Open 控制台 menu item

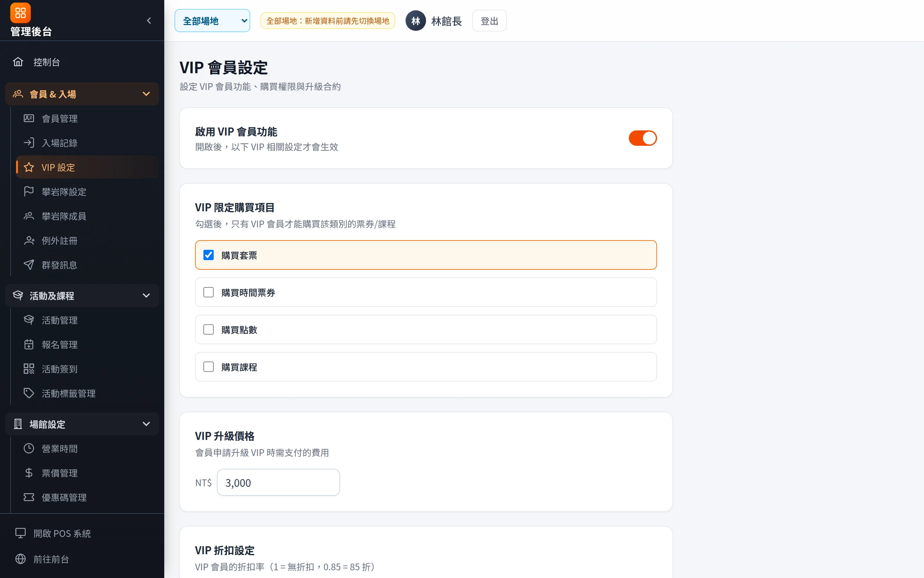[x=82, y=62]
